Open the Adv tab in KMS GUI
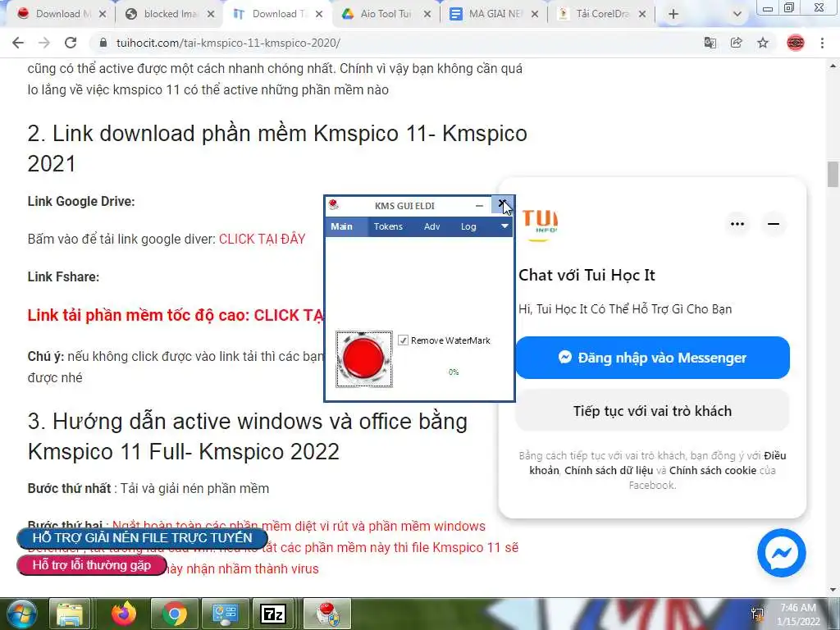The image size is (840, 630). 431,226
